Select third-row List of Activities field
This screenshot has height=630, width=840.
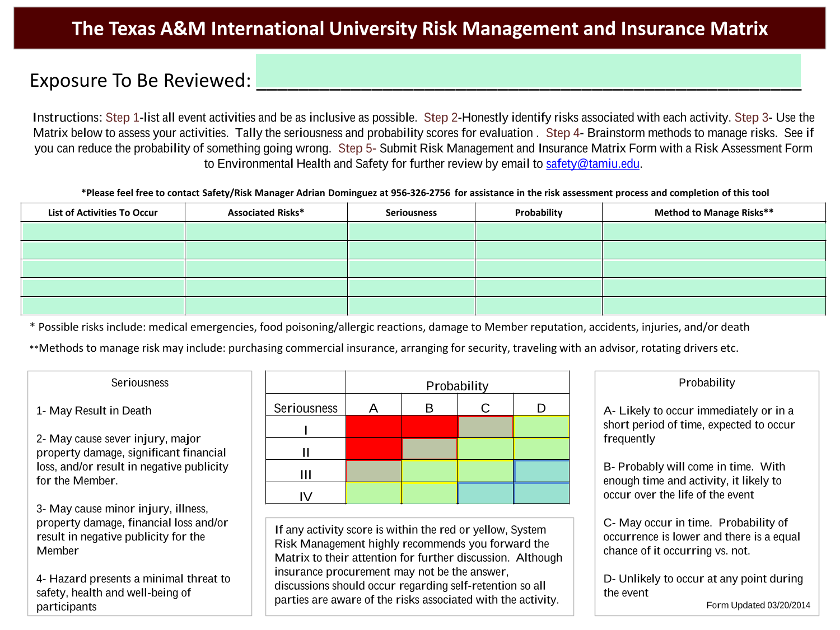pos(103,268)
